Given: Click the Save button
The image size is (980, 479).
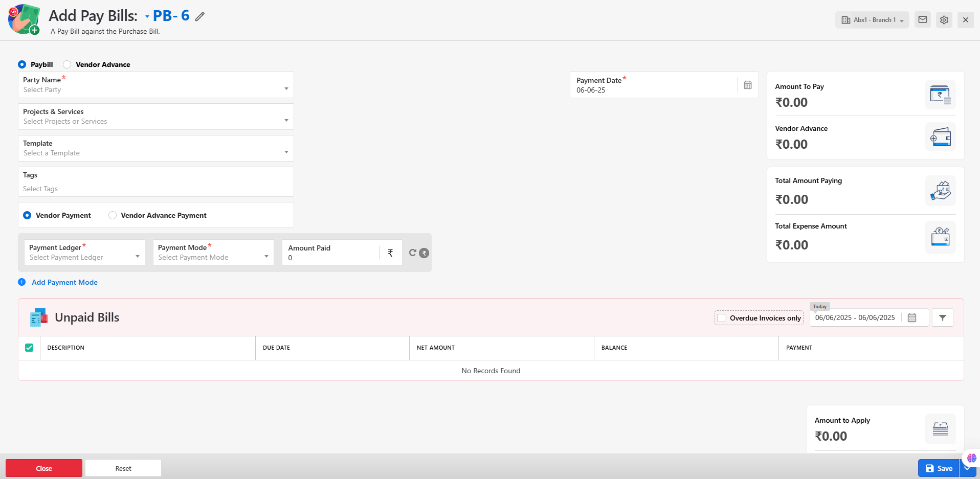Looking at the screenshot, I should click(x=939, y=468).
